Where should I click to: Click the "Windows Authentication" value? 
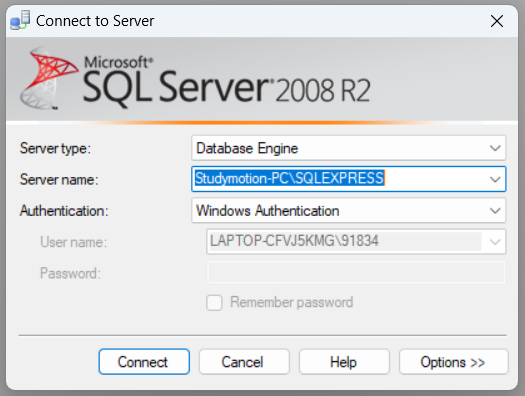(x=268, y=211)
